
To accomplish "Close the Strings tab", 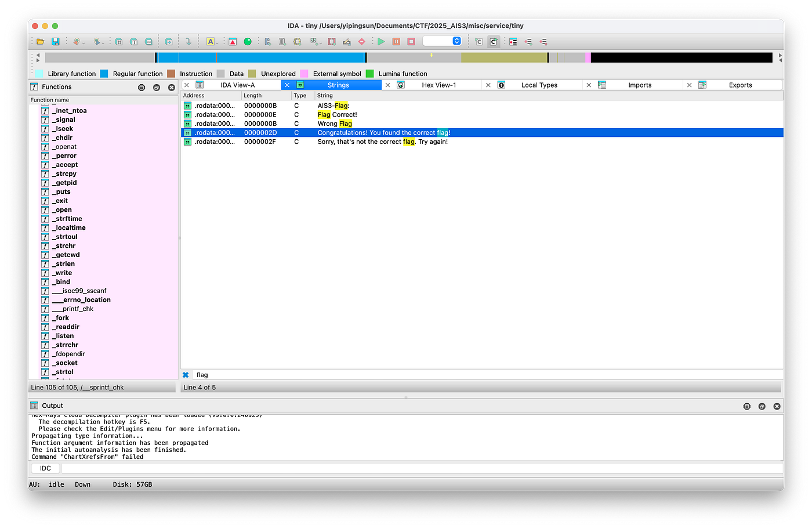I will pos(287,85).
